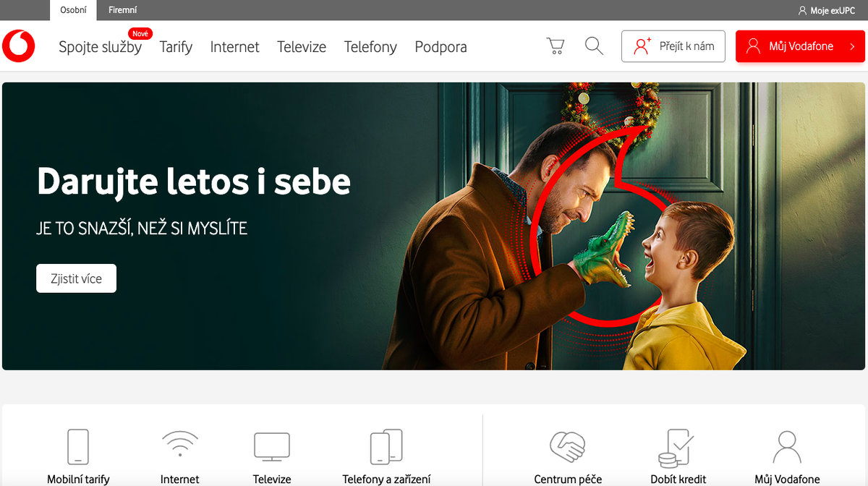Open the Spojte služby menu
The height and width of the screenshot is (486, 868).
[x=101, y=46]
